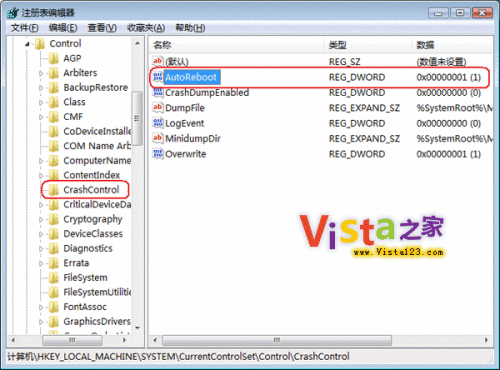Click the tree pane scroll down arrow
The width and height of the screenshot is (500, 370).
coord(137,328)
